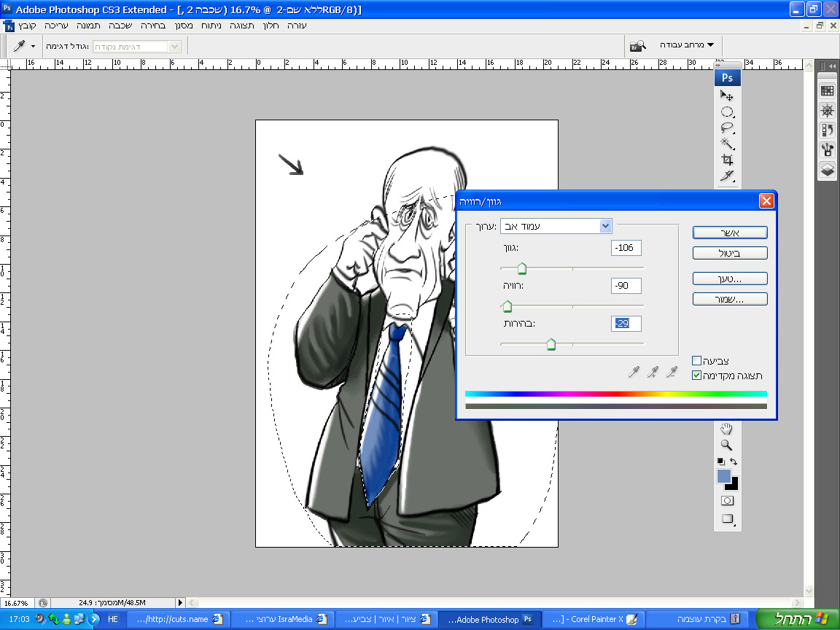
Task: Click the lightness value field showing -29
Action: [x=626, y=323]
